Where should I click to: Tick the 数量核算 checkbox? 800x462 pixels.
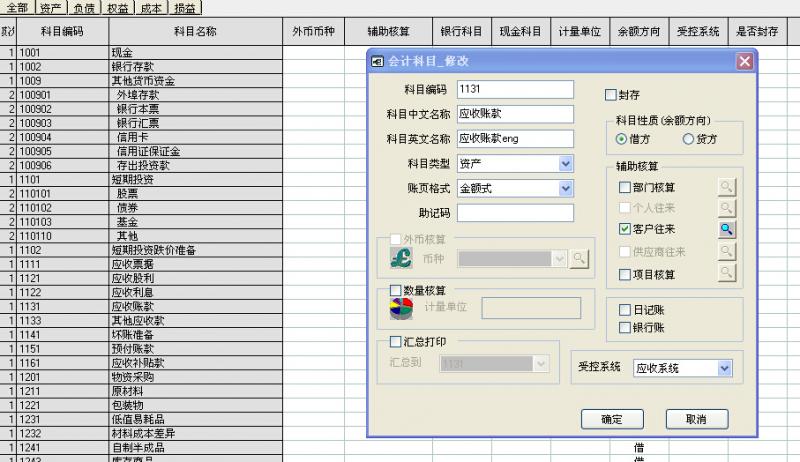[395, 290]
